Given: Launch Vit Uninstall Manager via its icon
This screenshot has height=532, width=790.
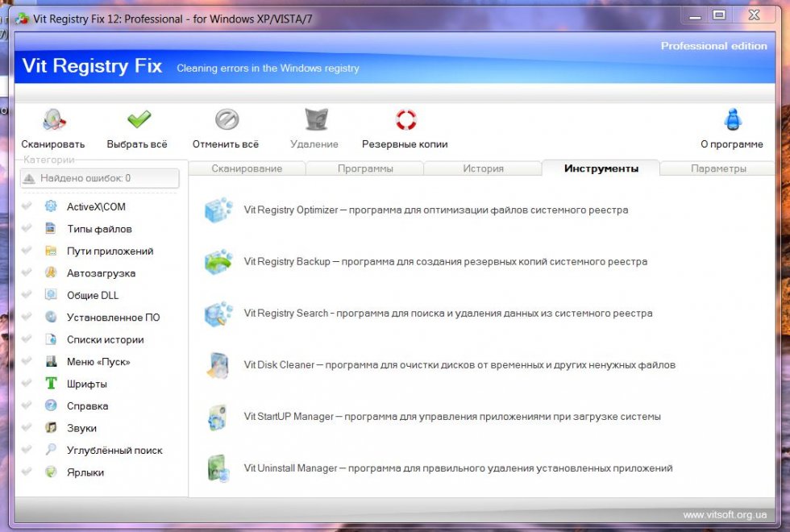Looking at the screenshot, I should 218,468.
